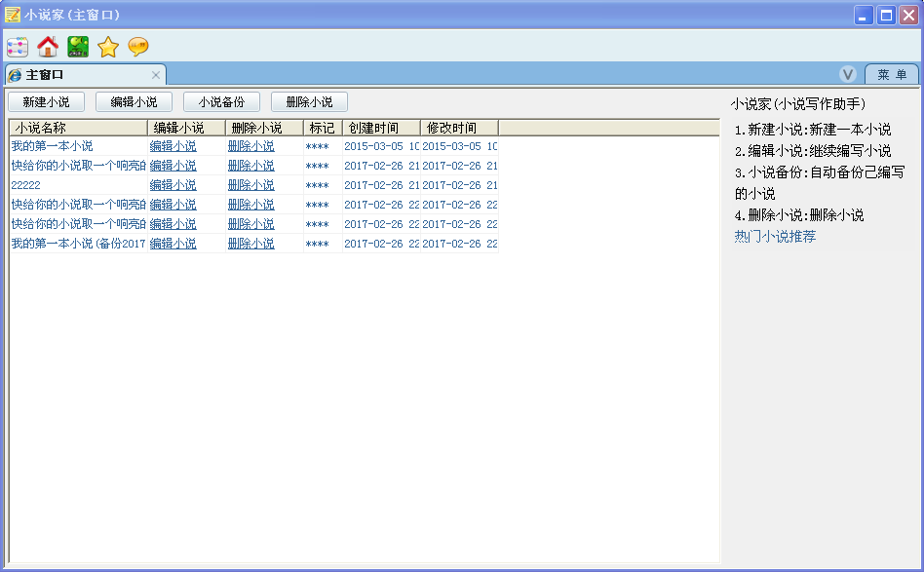Viewport: 924px width, 572px height.
Task: Open the home page via house icon
Action: 47,46
